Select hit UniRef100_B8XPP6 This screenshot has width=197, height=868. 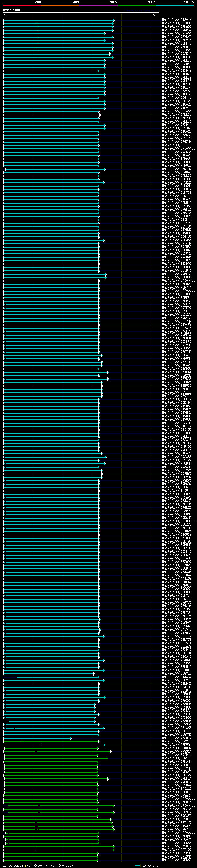[177, 511]
